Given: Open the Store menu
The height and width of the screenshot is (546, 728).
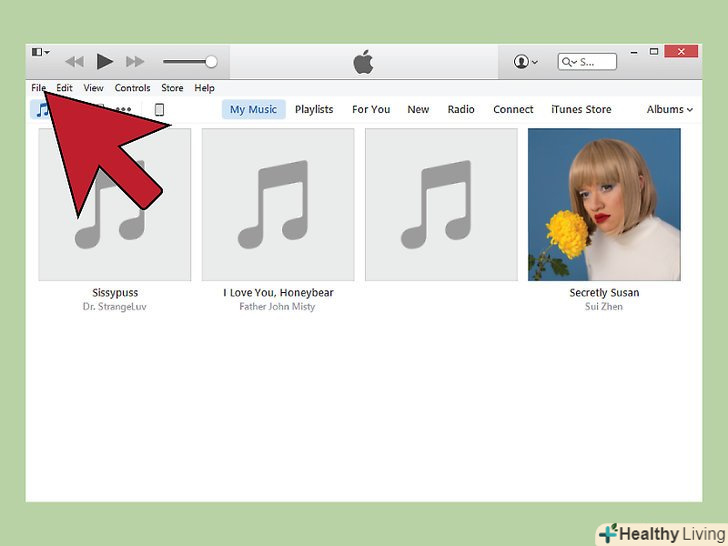Looking at the screenshot, I should (172, 88).
